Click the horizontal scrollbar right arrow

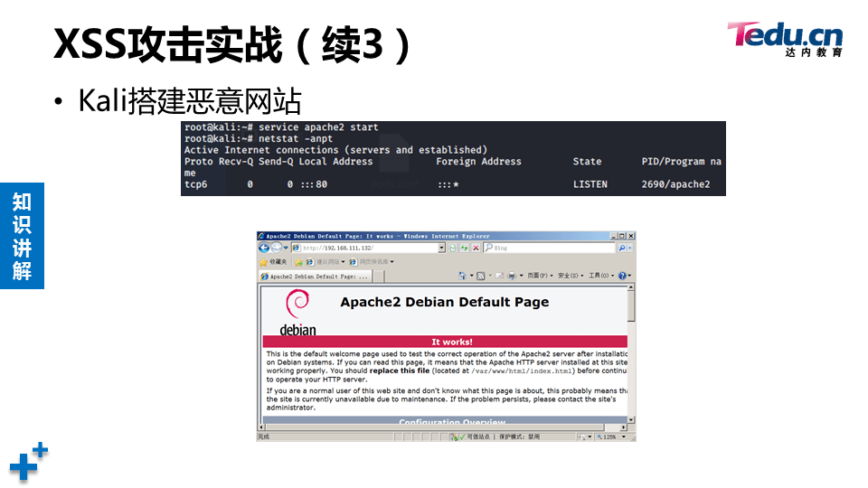coord(623,427)
